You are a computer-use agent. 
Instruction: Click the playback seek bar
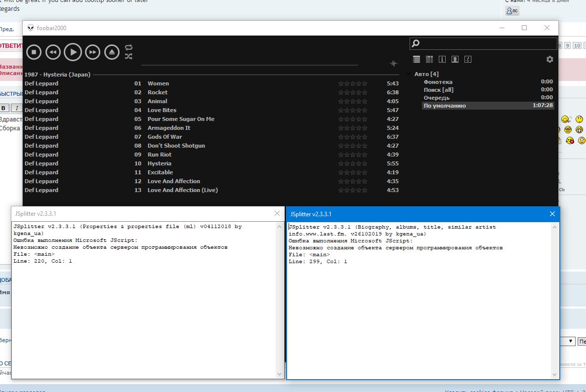click(x=250, y=65)
